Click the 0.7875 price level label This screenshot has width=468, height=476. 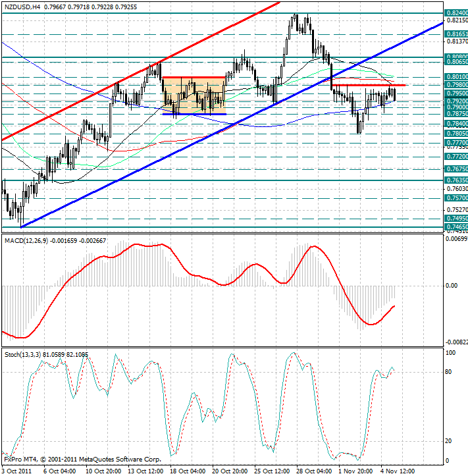[456, 113]
